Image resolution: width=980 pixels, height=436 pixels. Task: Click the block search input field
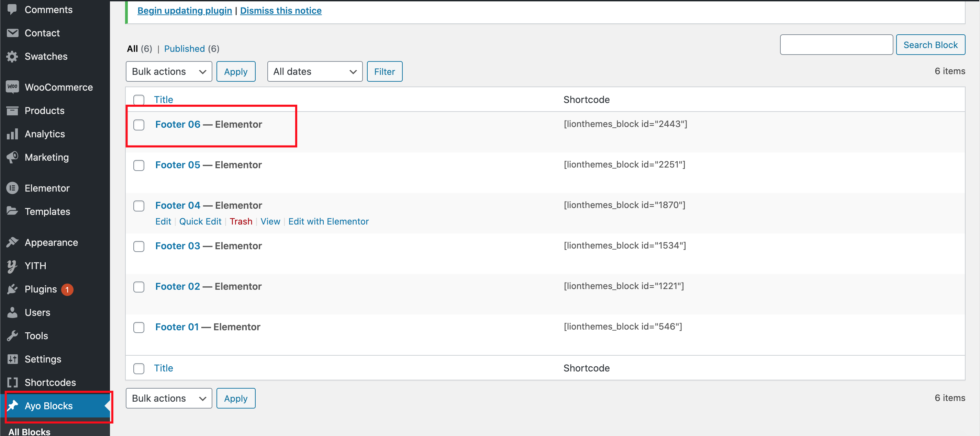click(836, 45)
